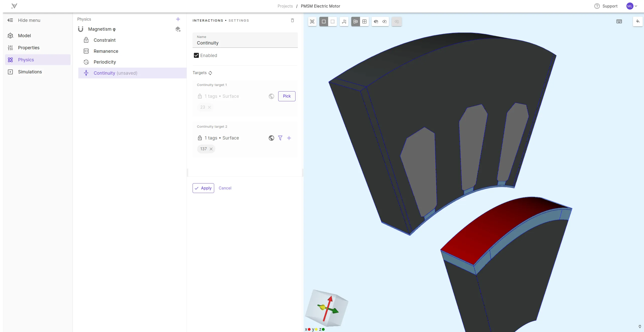Click globe icon for Continuity target 2
Screen dimensions: 644x332
point(271,138)
